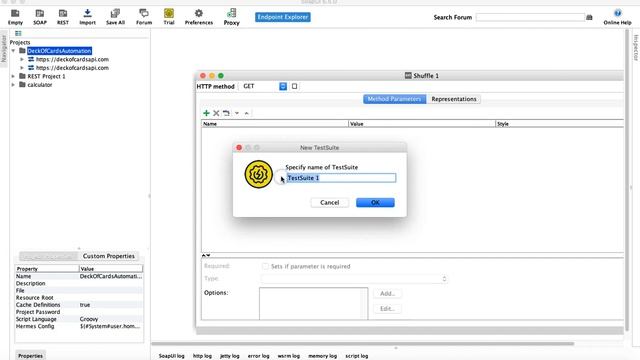The height and width of the screenshot is (360, 640).
Task: Expand REST Project 1
Action: tap(13, 76)
